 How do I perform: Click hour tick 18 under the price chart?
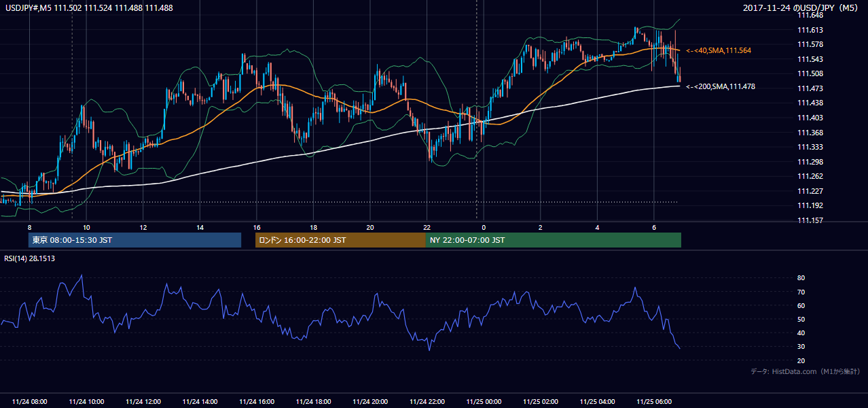click(x=313, y=227)
